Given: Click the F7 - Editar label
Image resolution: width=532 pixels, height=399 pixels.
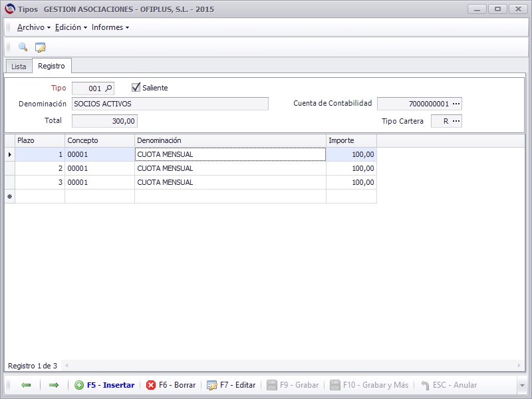Looking at the screenshot, I should (238, 385).
